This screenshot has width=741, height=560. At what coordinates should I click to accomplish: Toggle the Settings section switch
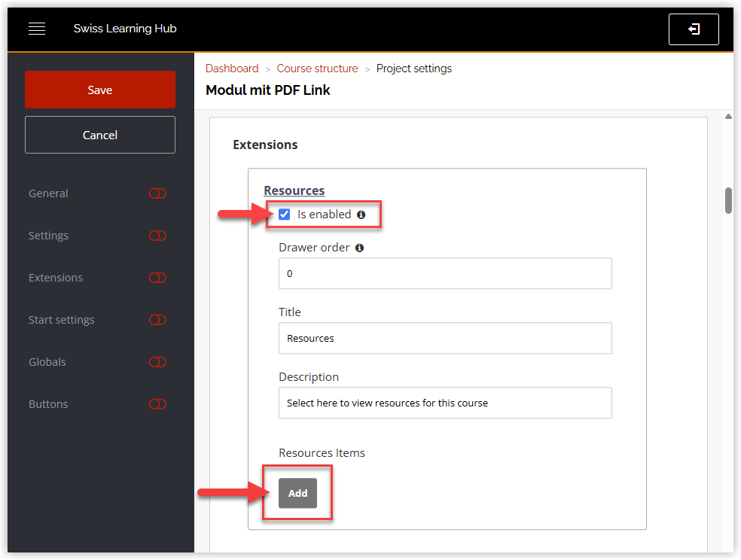pos(157,236)
